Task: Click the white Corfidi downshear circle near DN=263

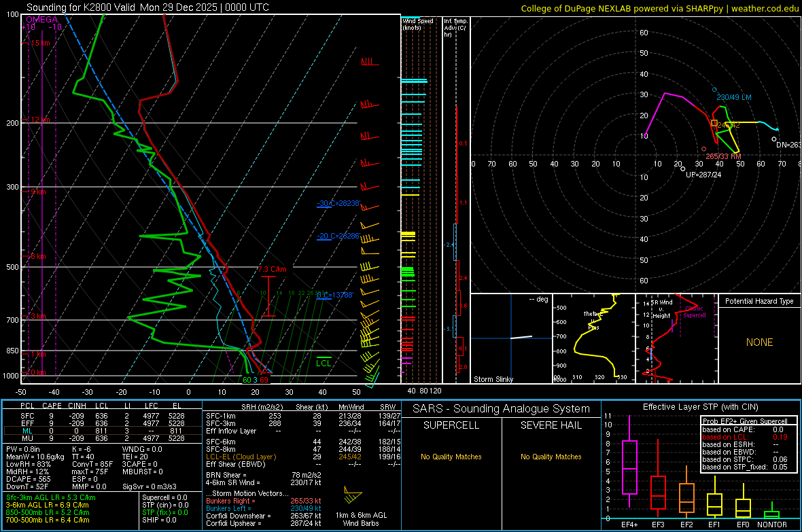Action: pos(774,139)
